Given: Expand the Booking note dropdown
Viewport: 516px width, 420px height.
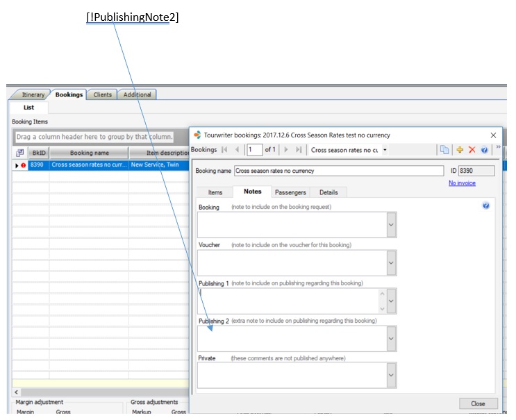Looking at the screenshot, I should point(391,225).
